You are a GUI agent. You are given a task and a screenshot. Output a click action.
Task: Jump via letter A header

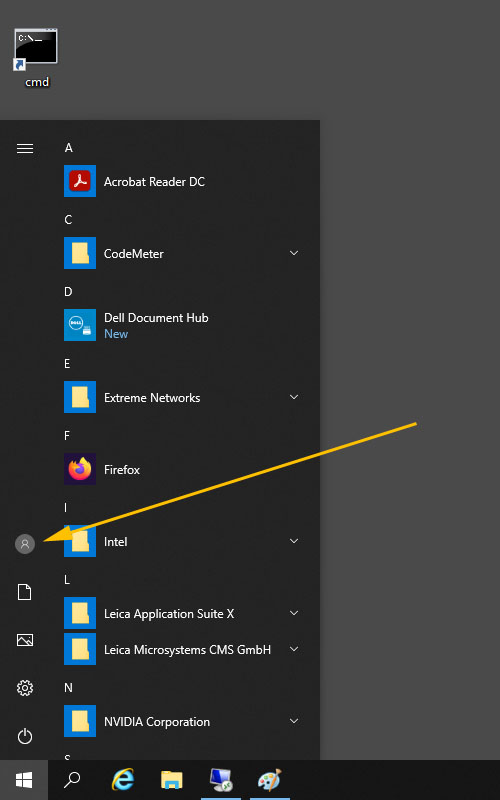click(68, 148)
